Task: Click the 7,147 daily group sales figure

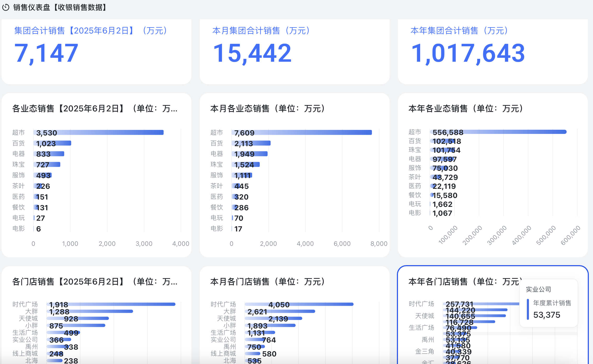Action: [46, 53]
